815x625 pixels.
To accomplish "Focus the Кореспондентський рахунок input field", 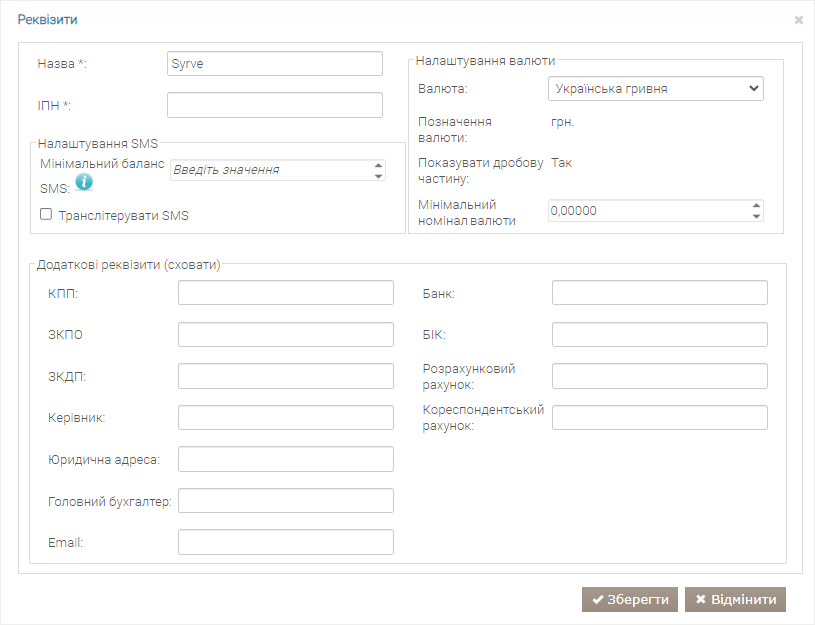I will [660, 418].
